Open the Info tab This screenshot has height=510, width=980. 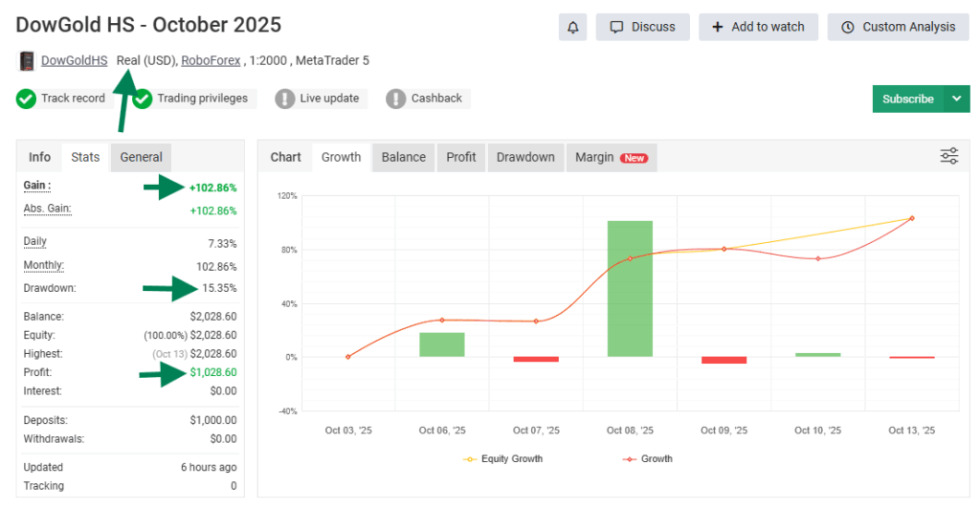coord(39,157)
